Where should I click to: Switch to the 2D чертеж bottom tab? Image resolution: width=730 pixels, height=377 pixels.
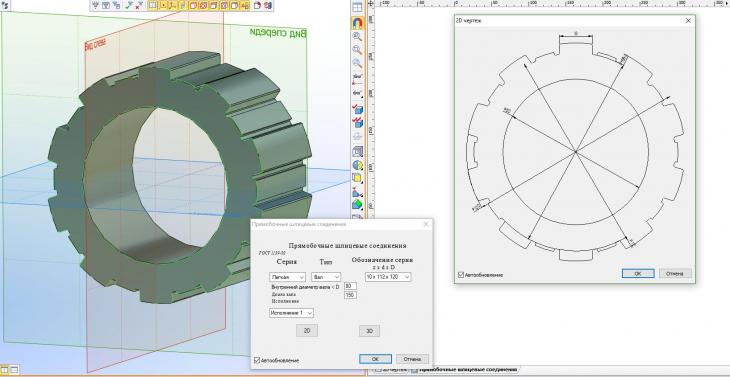click(x=390, y=370)
